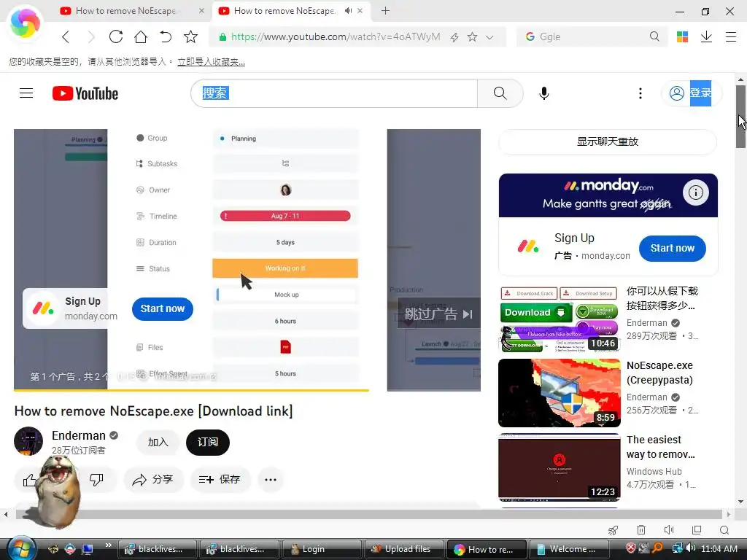Screen dimensions: 747x560
Task: Open the NoEscape.exe Creepypasta video thumbnail
Action: point(560,393)
